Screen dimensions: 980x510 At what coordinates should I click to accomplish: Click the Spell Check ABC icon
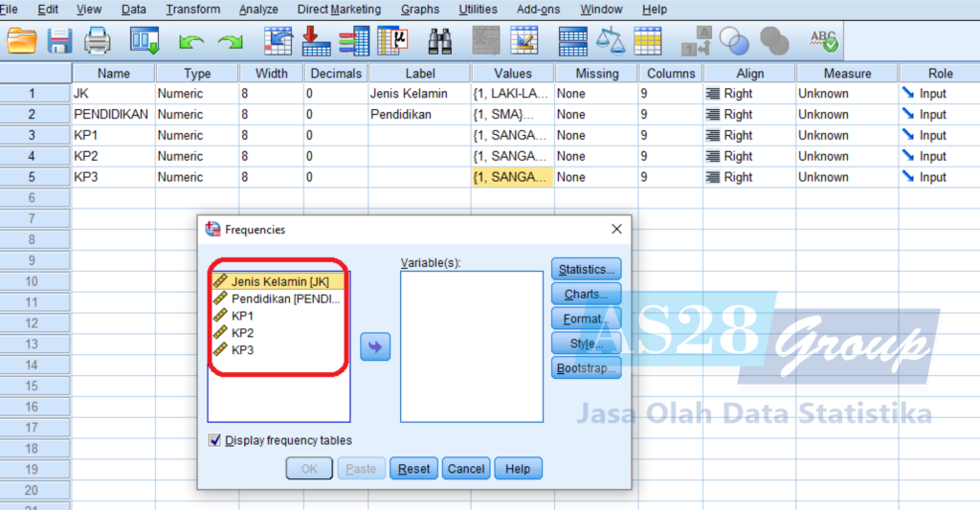[x=823, y=41]
